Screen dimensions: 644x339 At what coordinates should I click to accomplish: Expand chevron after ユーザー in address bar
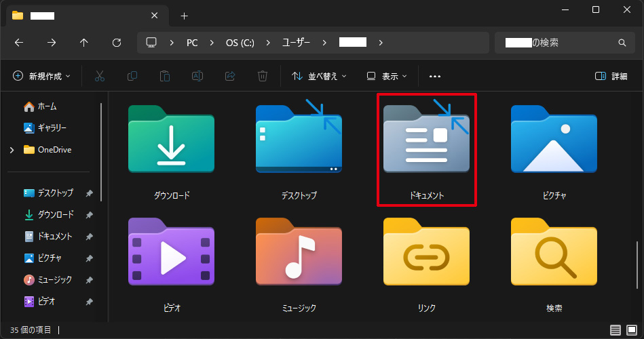click(x=324, y=43)
